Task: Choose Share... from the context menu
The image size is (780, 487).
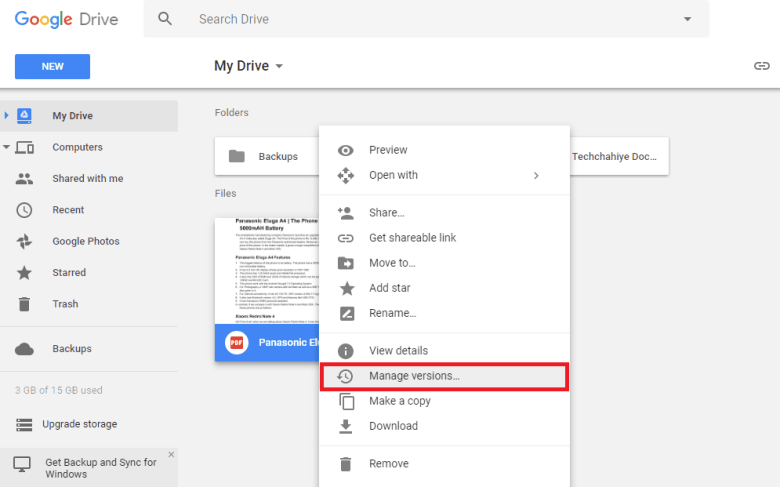Action: (387, 213)
